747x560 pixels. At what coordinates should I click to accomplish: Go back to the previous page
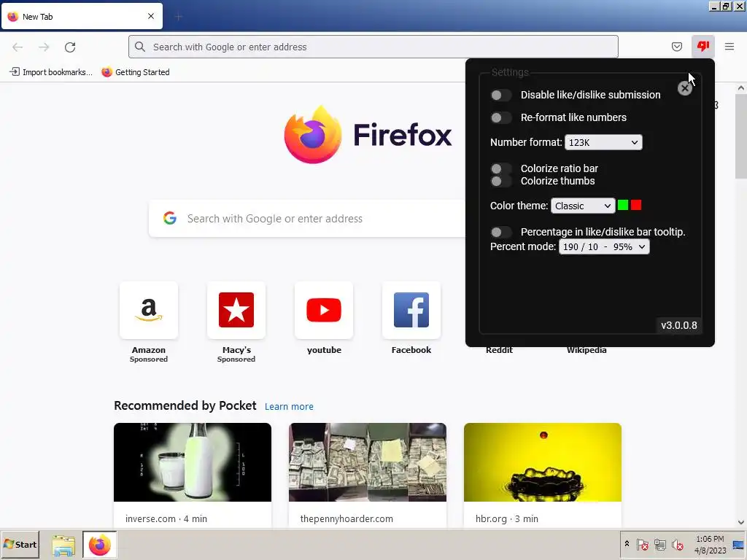[x=18, y=47]
